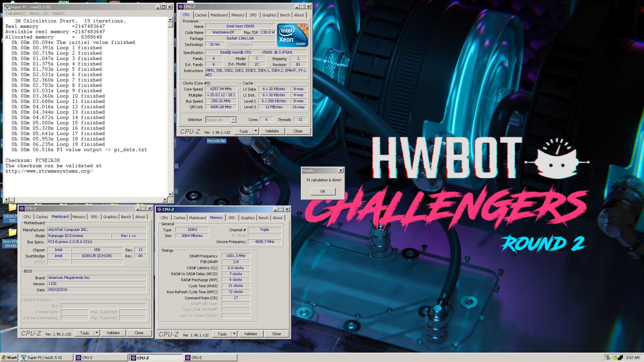This screenshot has width=644, height=362.
Task: Click Validate in Mainboard CPU-Z window
Action: [113, 333]
